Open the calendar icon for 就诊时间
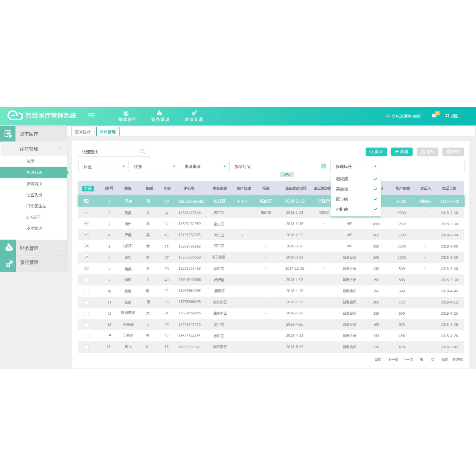The height and width of the screenshot is (476, 476). click(323, 166)
